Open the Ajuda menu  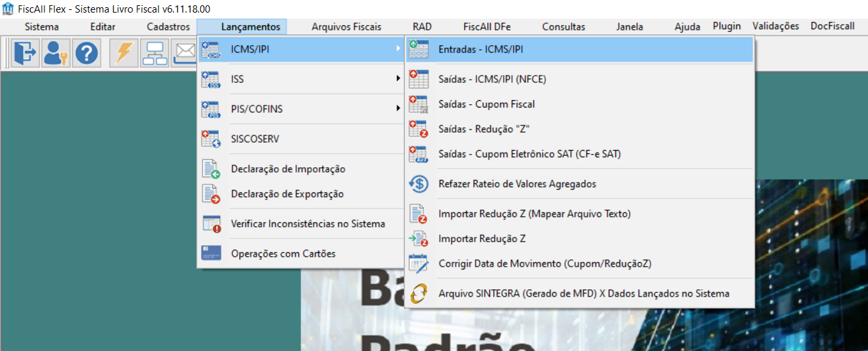(x=687, y=27)
